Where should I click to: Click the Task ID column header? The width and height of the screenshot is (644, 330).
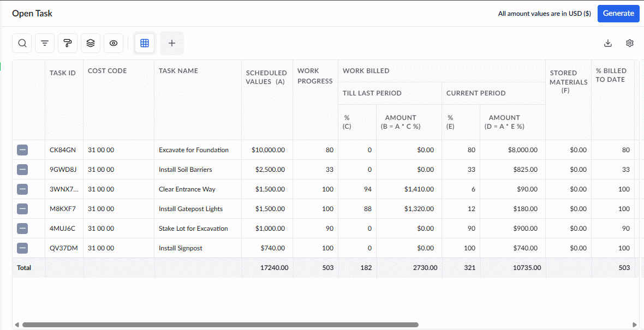pos(63,73)
